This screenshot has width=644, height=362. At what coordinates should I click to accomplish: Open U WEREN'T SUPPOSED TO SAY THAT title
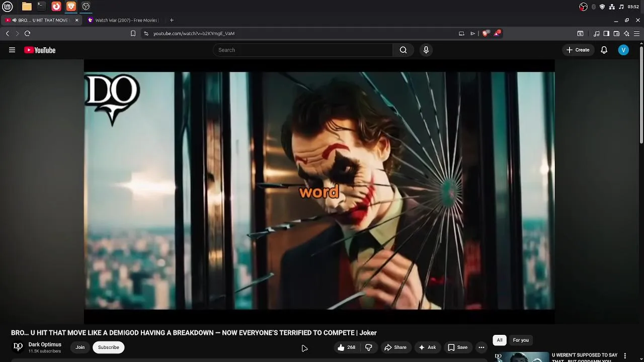point(585,357)
